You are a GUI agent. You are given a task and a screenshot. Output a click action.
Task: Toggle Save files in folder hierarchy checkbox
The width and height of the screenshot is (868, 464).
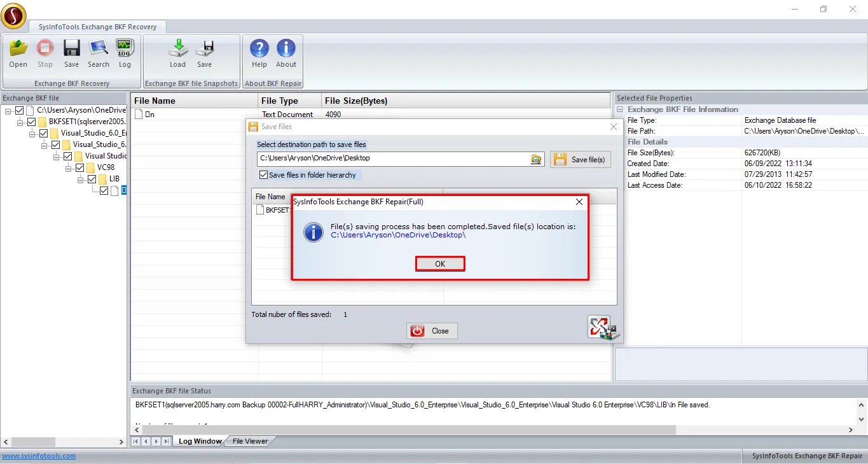pos(263,175)
